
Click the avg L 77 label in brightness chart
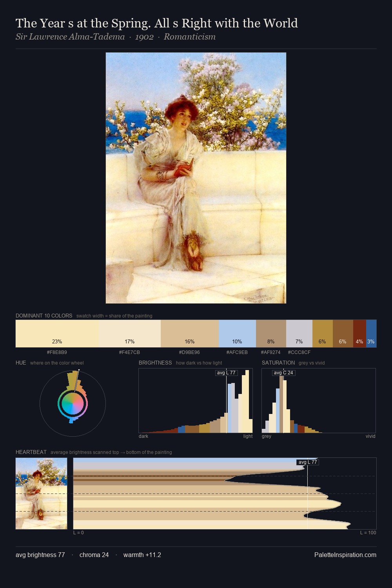(226, 373)
